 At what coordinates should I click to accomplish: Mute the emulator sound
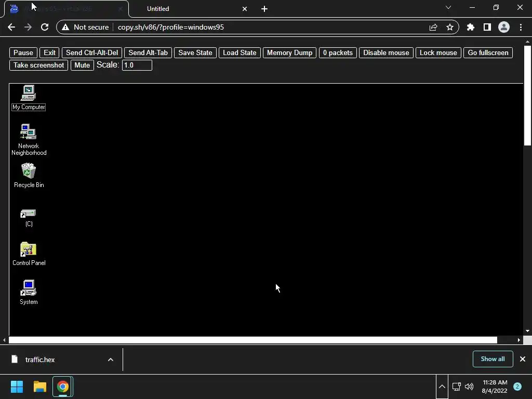coord(82,65)
